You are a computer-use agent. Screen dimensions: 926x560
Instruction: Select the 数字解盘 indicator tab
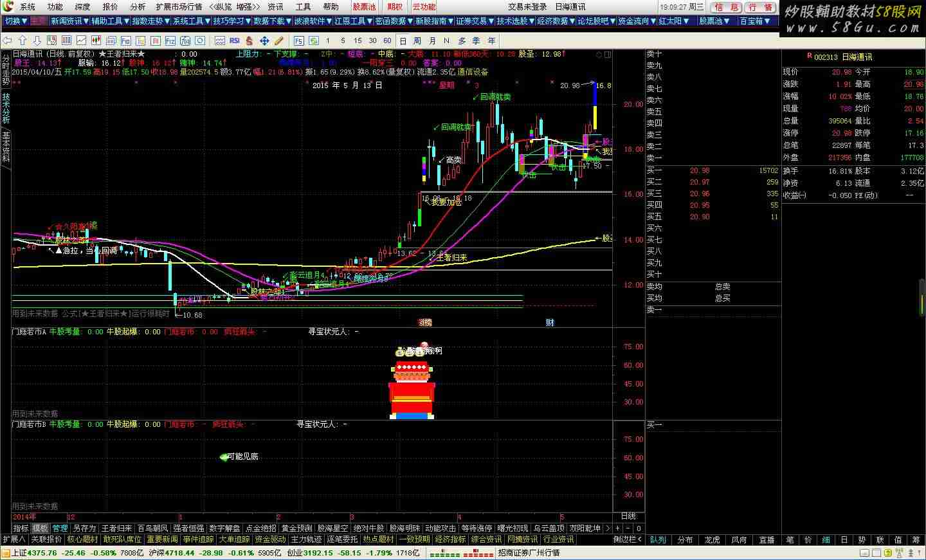point(224,528)
